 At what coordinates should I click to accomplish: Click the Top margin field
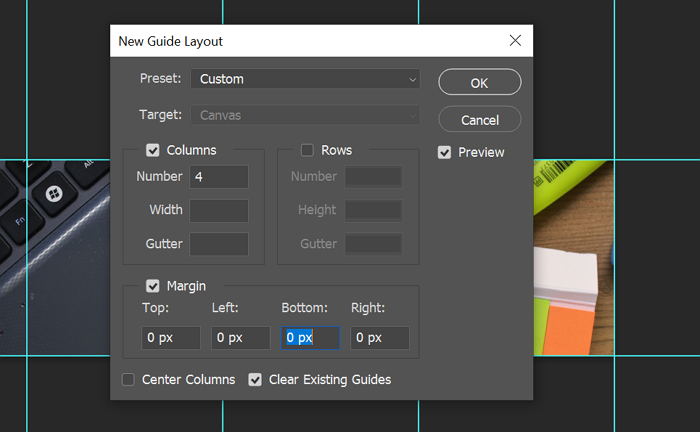171,338
